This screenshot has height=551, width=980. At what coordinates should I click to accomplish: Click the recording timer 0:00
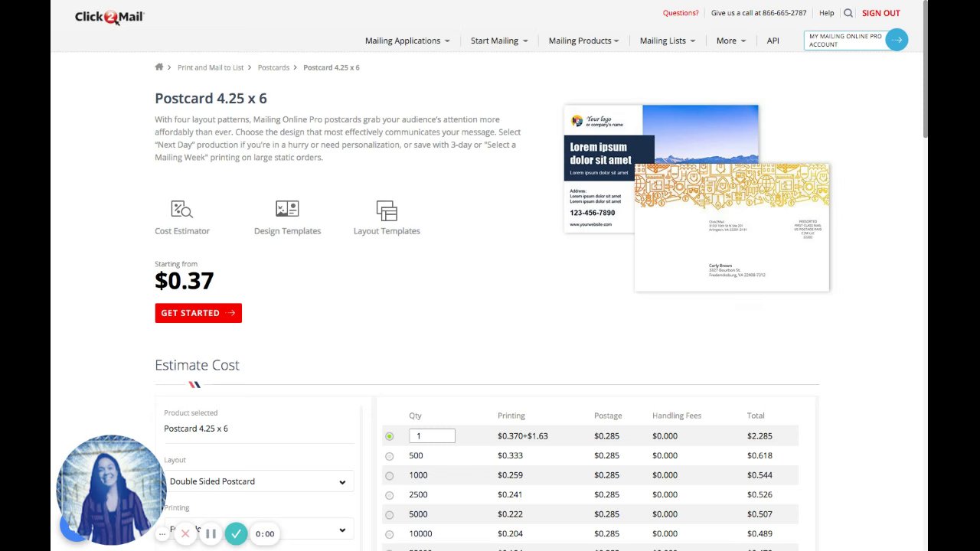click(x=265, y=533)
